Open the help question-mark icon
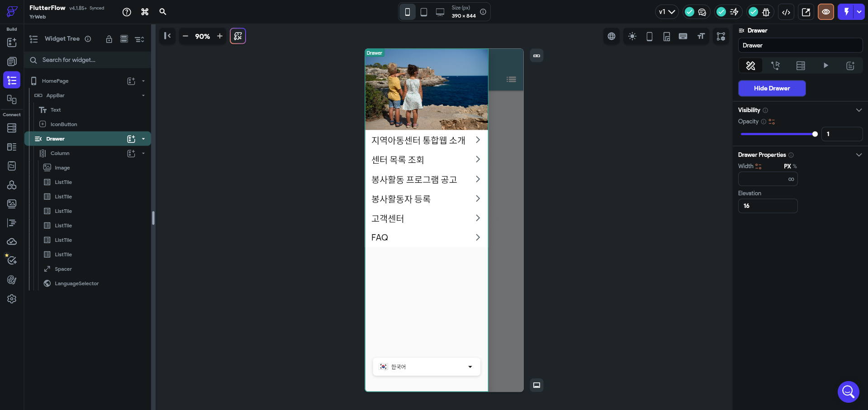 point(127,12)
